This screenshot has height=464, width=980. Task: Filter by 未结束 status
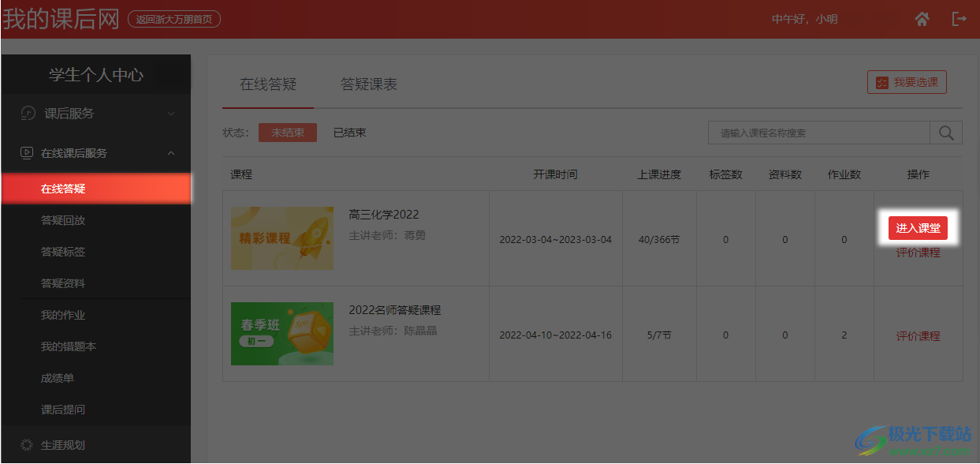tap(288, 133)
